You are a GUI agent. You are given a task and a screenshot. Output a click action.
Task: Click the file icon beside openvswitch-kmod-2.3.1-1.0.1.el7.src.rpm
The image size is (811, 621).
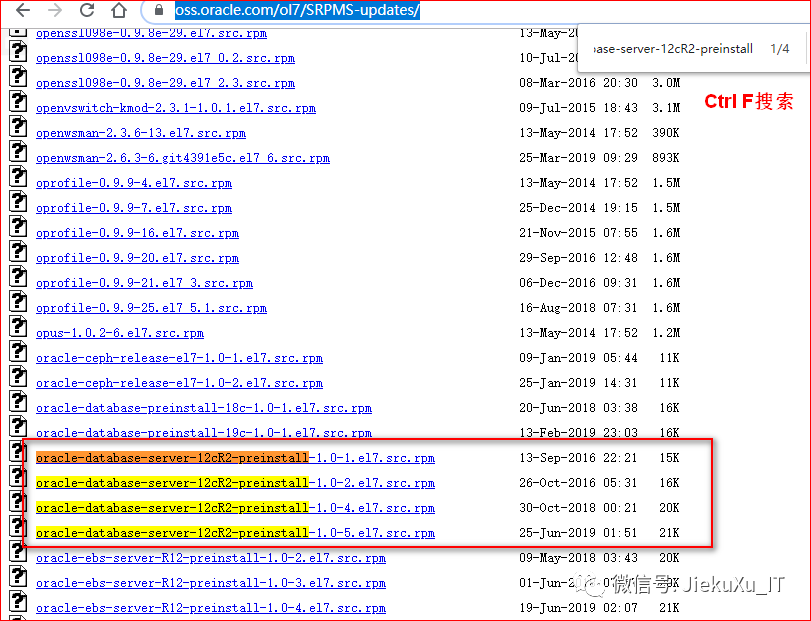coord(18,102)
